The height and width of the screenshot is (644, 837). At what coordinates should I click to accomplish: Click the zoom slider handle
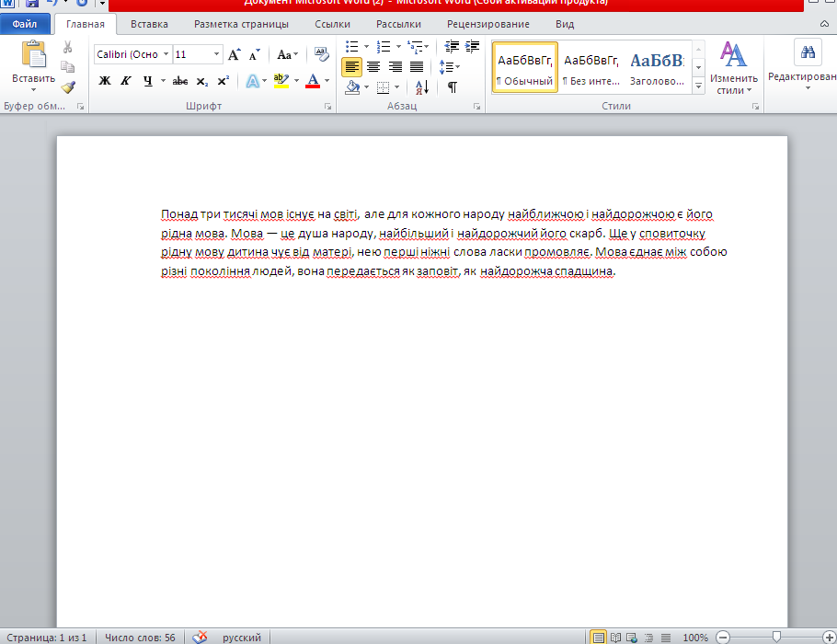coord(777,637)
